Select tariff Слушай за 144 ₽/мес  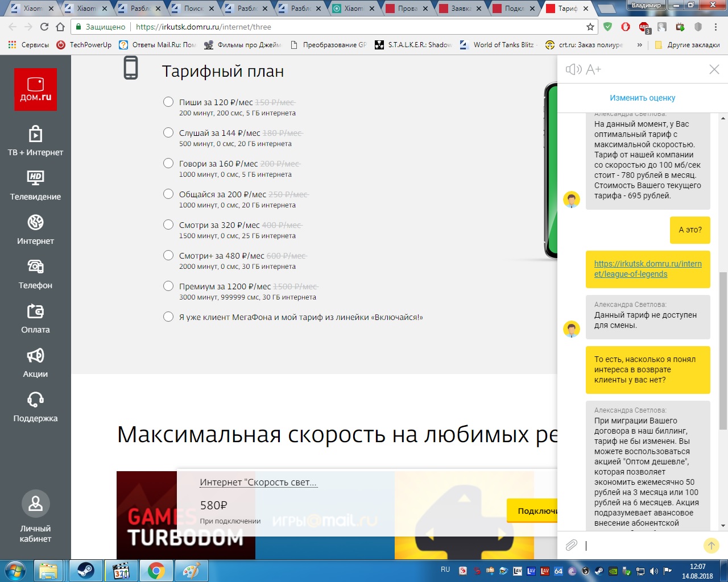[168, 132]
